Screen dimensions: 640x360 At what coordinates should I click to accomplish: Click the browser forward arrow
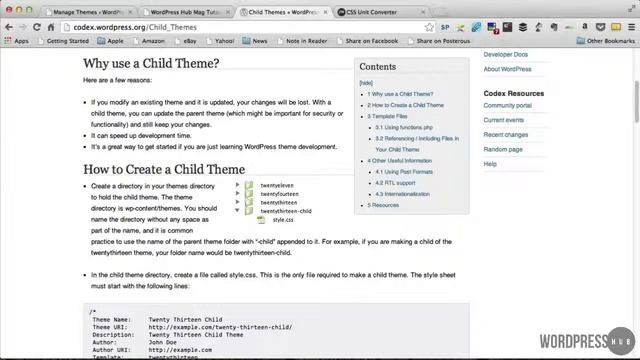(22, 27)
